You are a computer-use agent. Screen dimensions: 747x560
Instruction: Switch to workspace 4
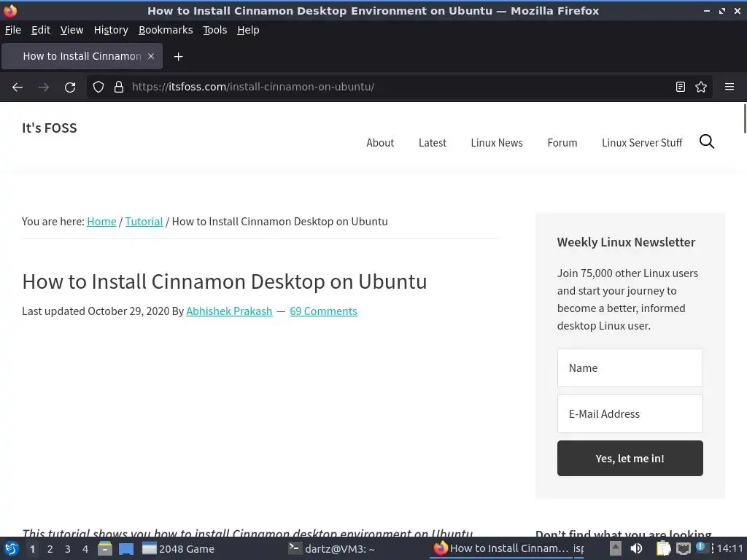(85, 549)
